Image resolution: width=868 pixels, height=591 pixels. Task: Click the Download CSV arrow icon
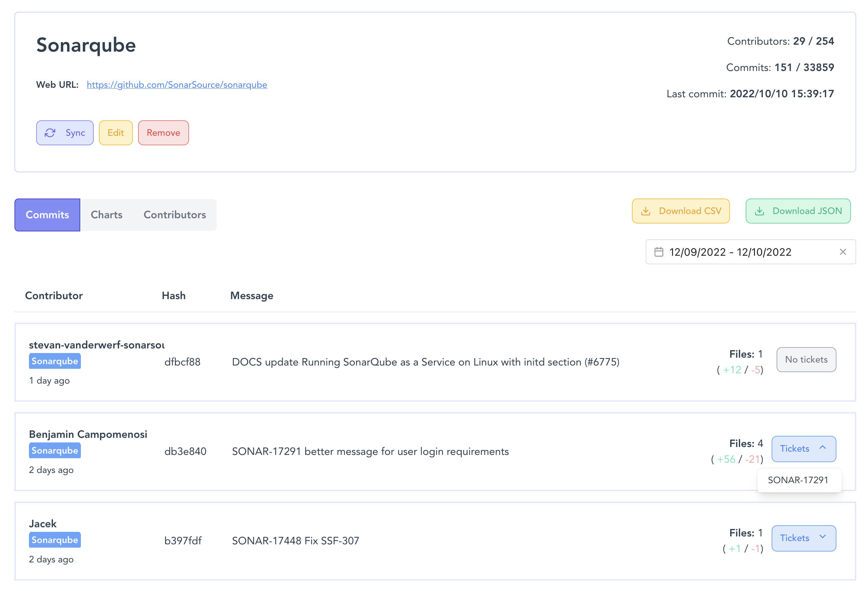[645, 211]
